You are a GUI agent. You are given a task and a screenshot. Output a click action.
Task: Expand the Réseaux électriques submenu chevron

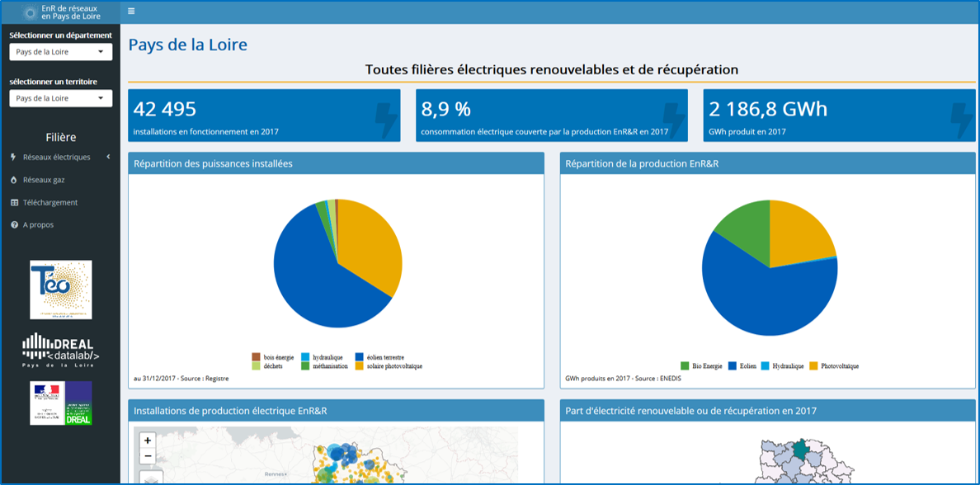tap(108, 157)
